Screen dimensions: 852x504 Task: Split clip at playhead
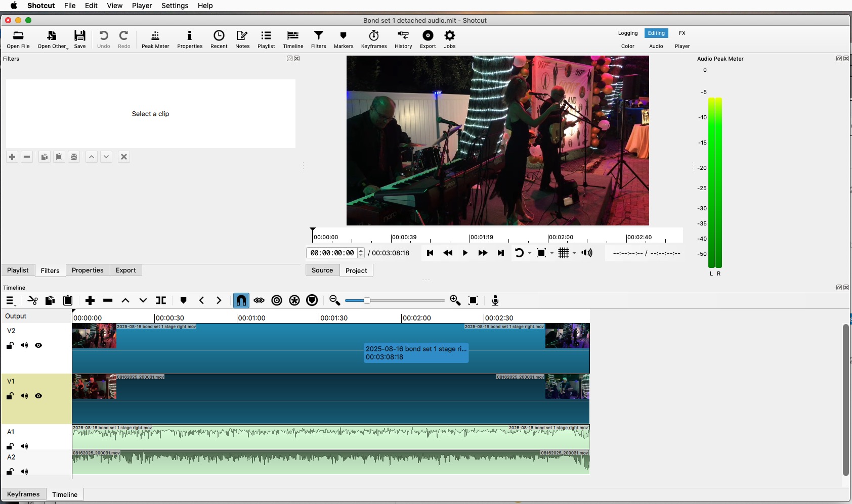(161, 300)
